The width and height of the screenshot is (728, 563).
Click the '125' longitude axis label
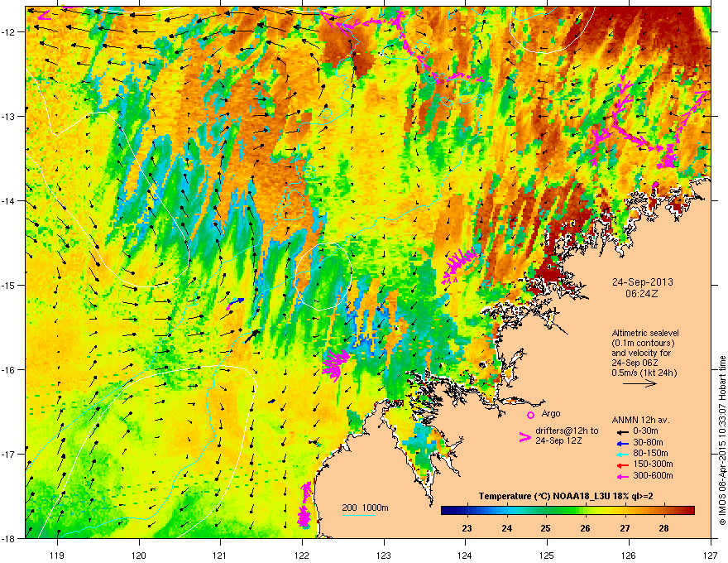(x=547, y=555)
